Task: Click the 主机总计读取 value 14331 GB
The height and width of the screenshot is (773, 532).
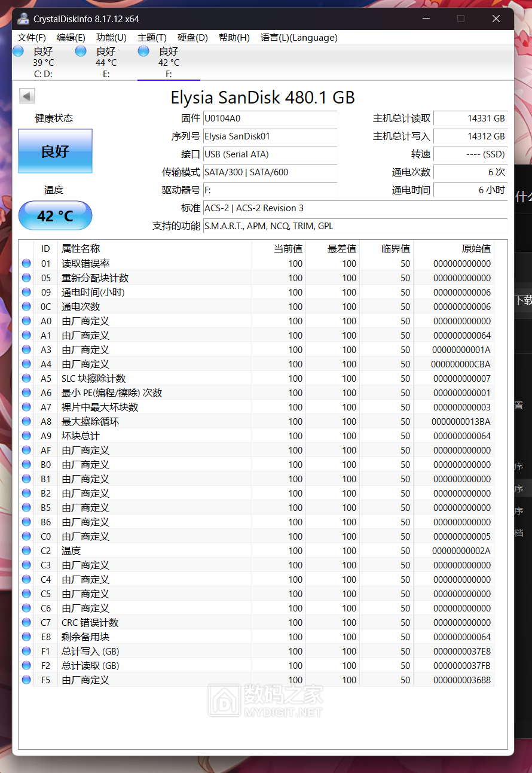Action: (470, 118)
